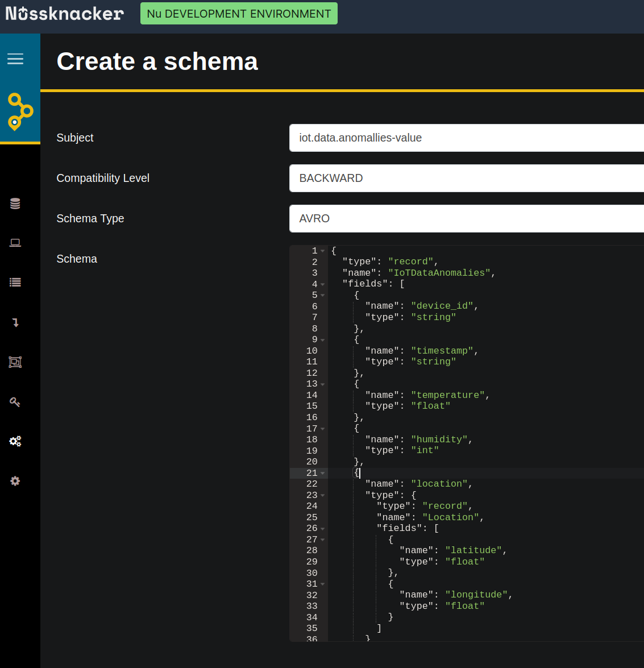Click the single gear settings sidebar icon
The image size is (644, 668).
15,481
